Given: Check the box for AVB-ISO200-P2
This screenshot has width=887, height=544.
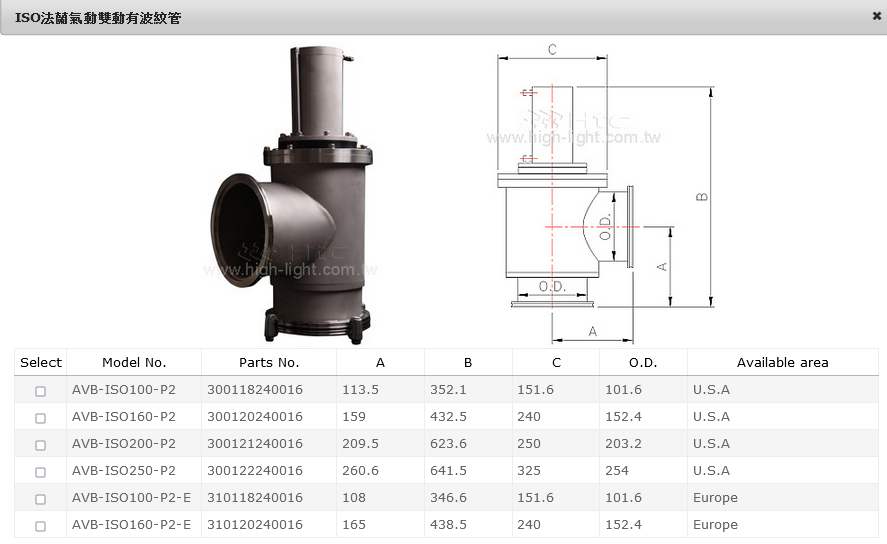Looking at the screenshot, I should [x=40, y=445].
